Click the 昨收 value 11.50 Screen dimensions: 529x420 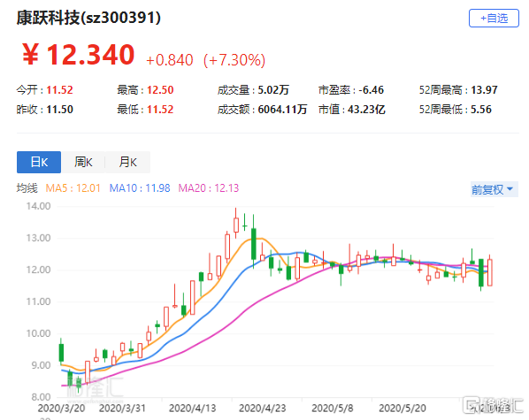click(x=59, y=110)
